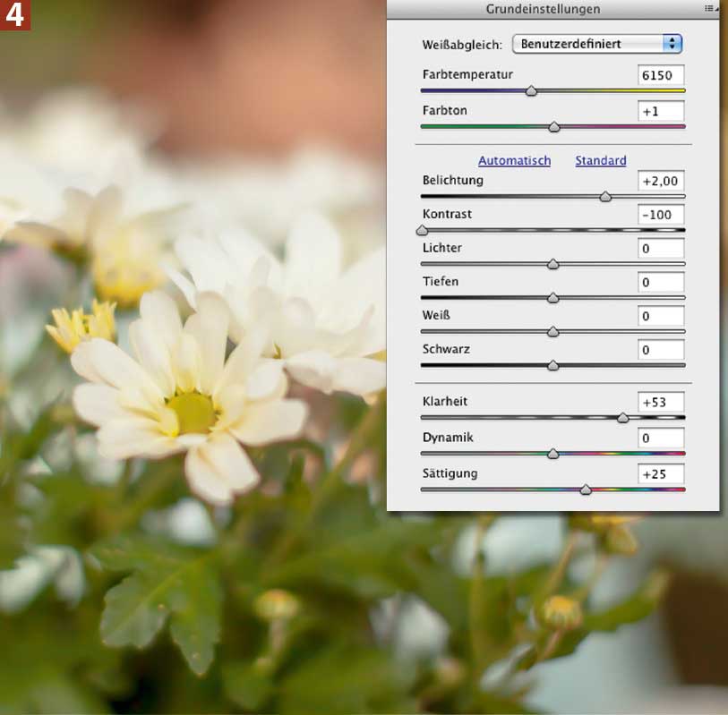Click the Kontrast value field -100

[661, 215]
